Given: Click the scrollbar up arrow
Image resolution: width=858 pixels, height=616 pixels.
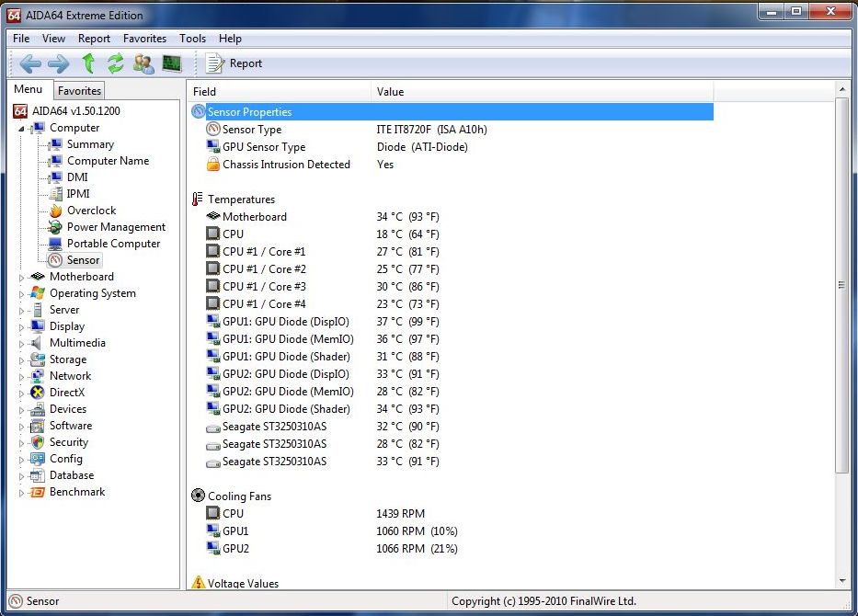Looking at the screenshot, I should (x=841, y=88).
